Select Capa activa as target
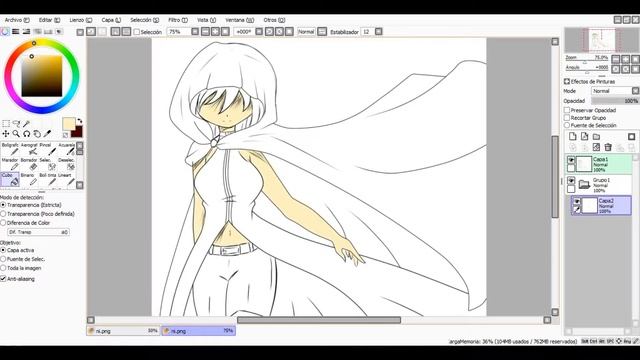The height and width of the screenshot is (360, 640). pos(3,250)
